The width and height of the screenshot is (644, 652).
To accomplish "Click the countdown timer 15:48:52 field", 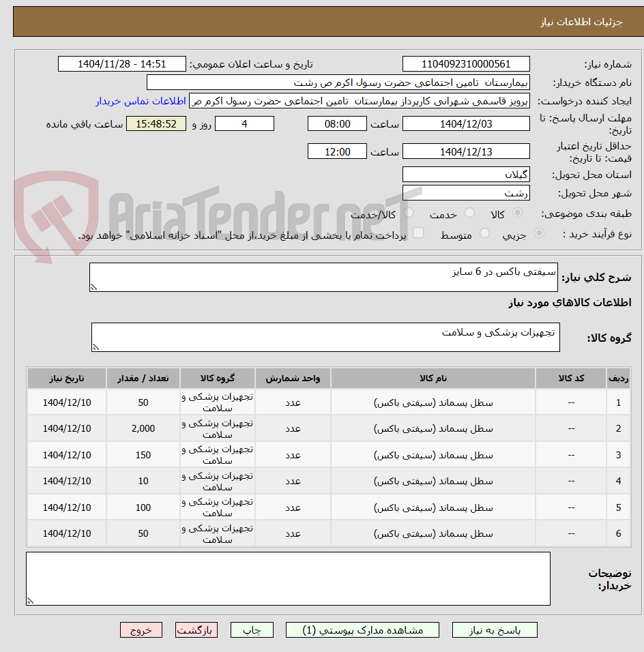I will (x=156, y=124).
